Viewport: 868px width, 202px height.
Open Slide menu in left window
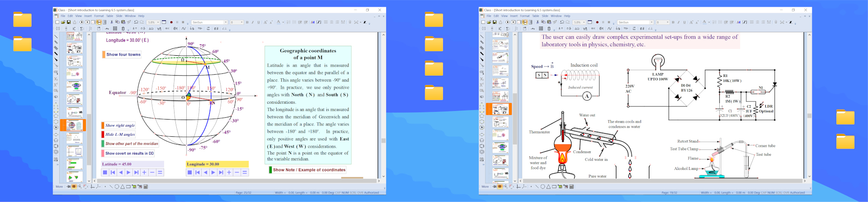click(119, 16)
